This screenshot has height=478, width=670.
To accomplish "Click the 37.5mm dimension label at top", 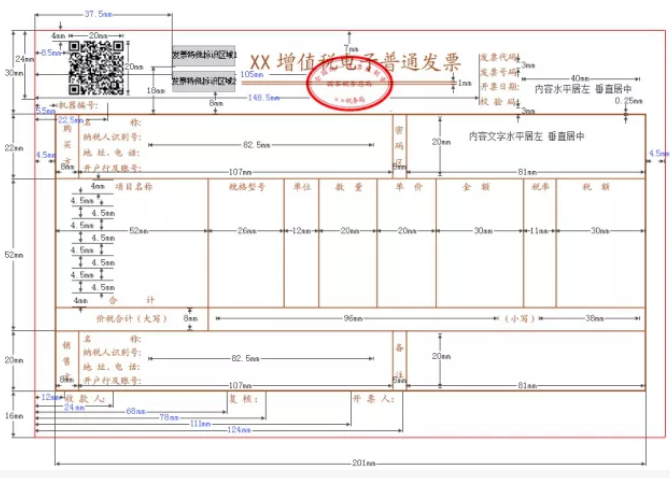I will [98, 14].
